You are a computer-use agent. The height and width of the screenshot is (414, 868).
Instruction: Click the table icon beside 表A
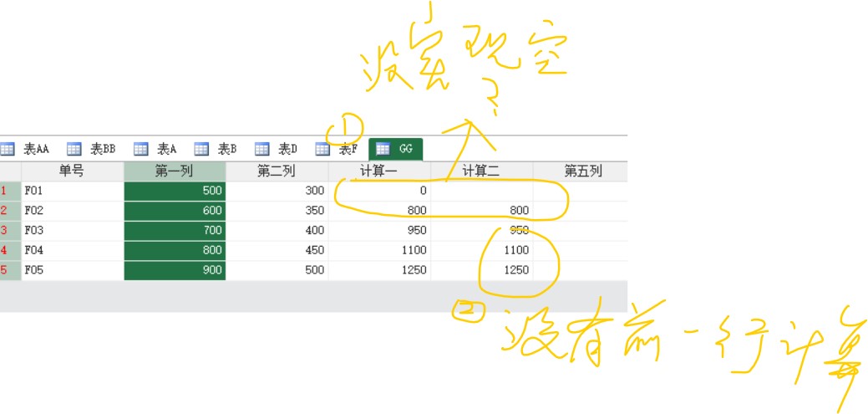[140, 149]
